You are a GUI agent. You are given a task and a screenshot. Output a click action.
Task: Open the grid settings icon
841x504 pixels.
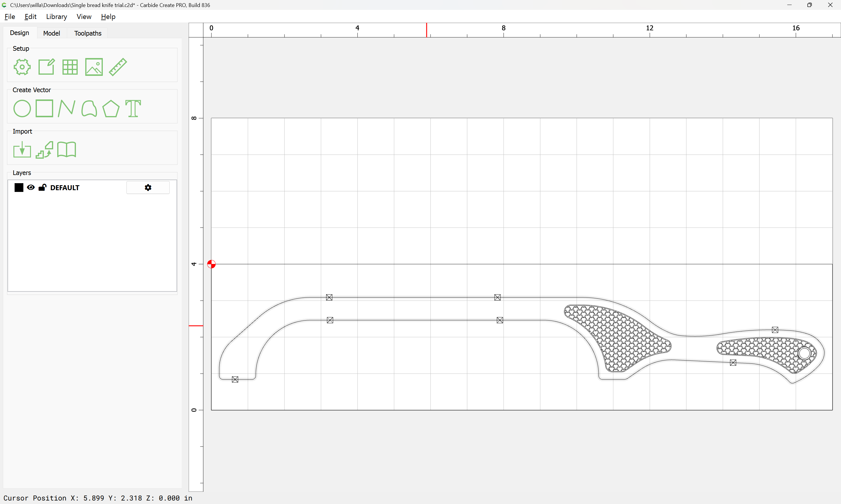coord(70,67)
